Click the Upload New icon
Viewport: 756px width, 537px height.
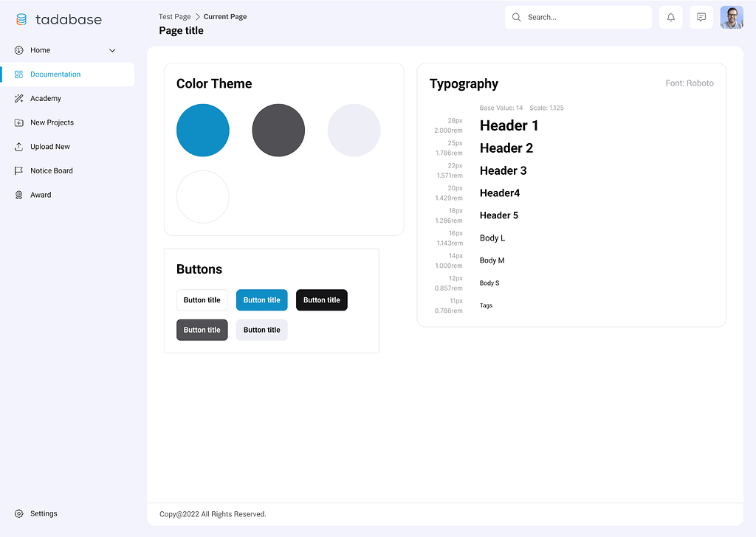coord(19,147)
